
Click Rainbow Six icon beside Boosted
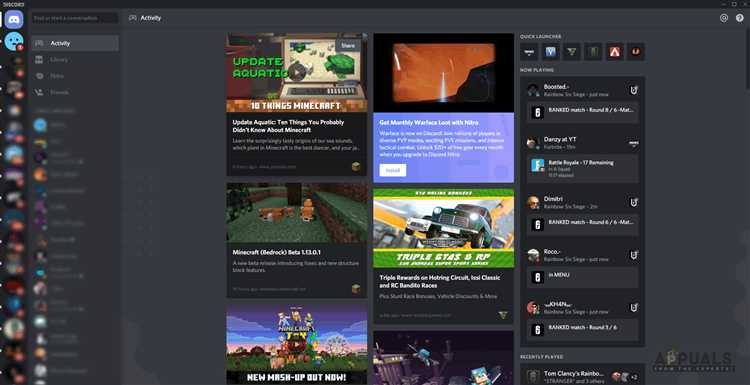[634, 90]
